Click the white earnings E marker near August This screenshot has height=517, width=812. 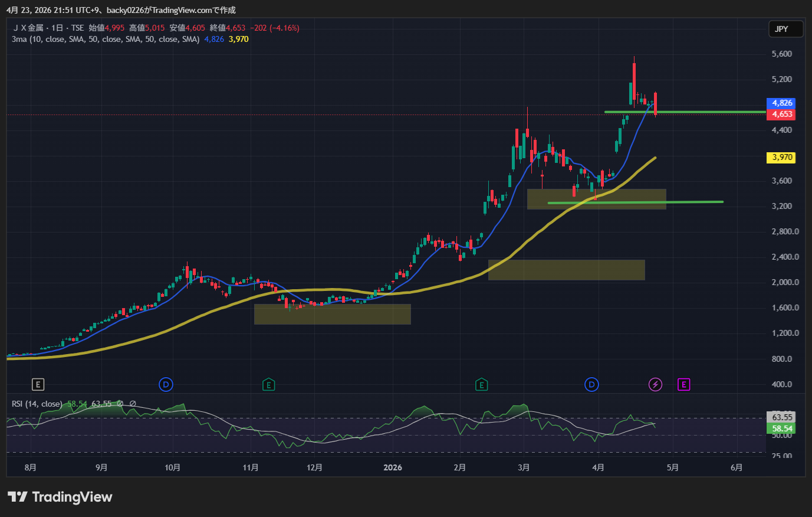coord(38,385)
